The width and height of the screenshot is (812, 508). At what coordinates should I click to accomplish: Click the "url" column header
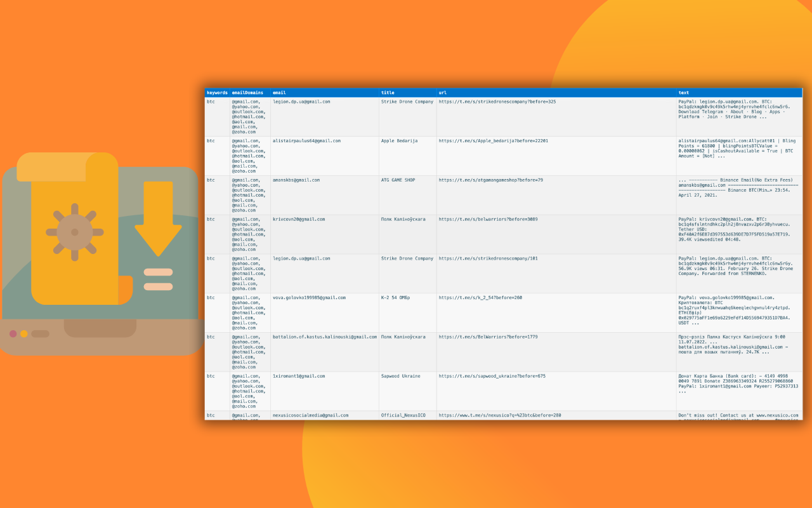(x=556, y=93)
